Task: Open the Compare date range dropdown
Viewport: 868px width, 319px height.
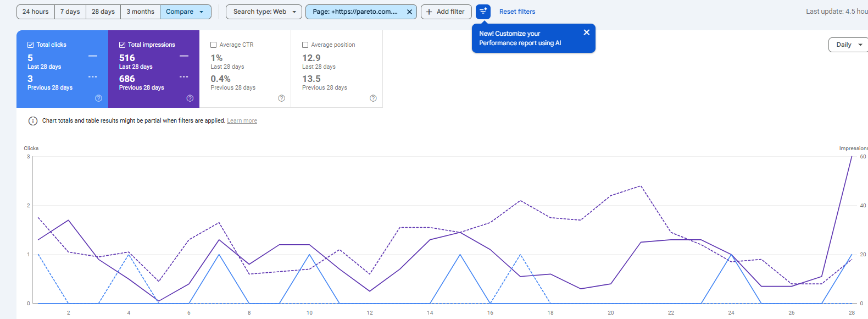Action: point(185,12)
